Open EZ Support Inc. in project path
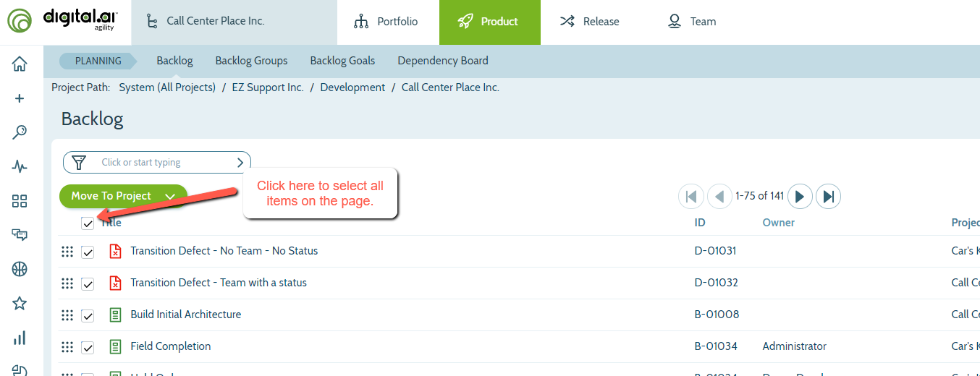The image size is (980, 376). tap(268, 87)
